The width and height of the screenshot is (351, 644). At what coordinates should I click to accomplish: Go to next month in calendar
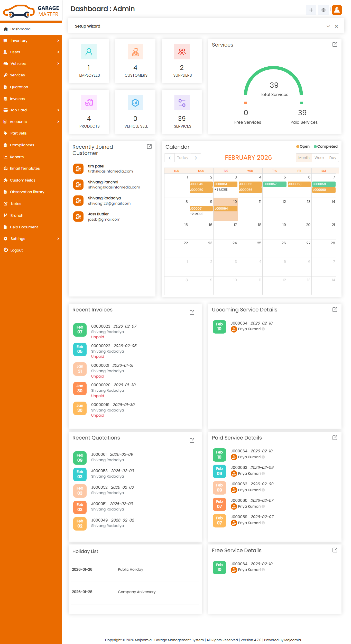[x=196, y=158]
